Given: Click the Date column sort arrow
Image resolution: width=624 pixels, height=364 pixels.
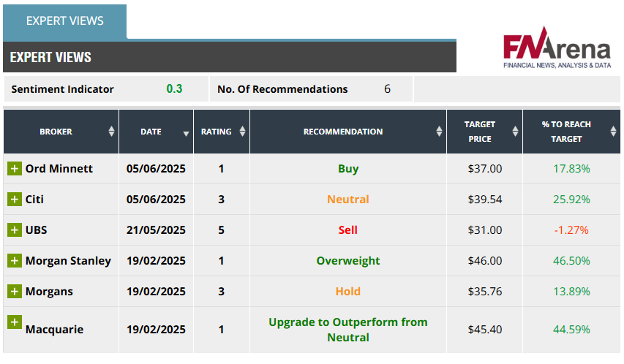Looking at the screenshot, I should click(x=186, y=133).
